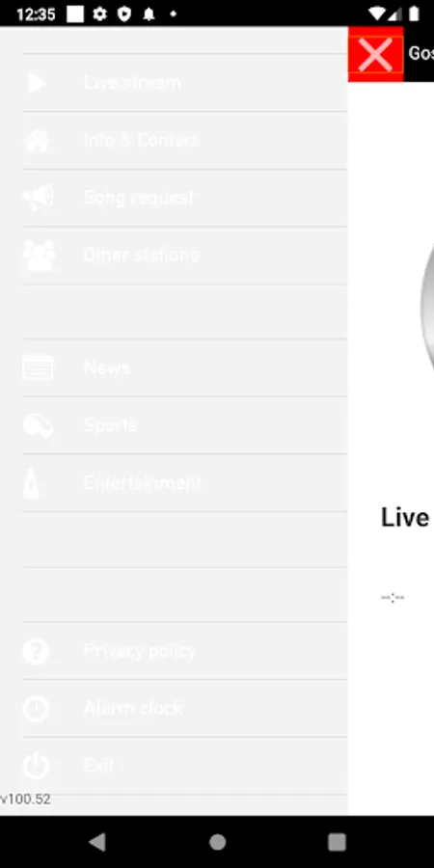
Task: Tap the Live stream play icon
Action: tap(37, 83)
